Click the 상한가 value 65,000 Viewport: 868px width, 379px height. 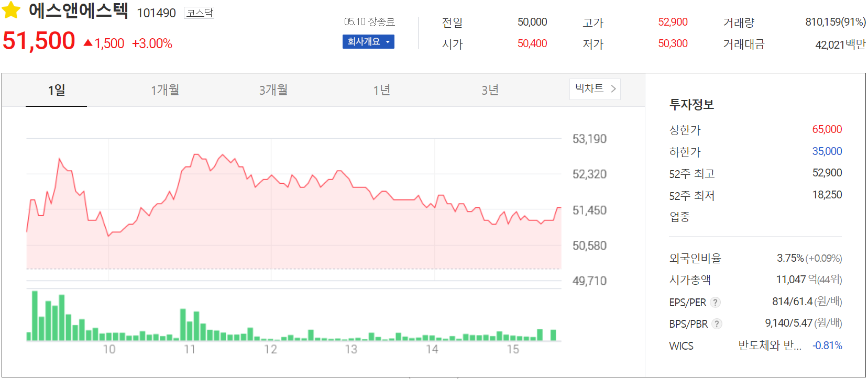(827, 129)
